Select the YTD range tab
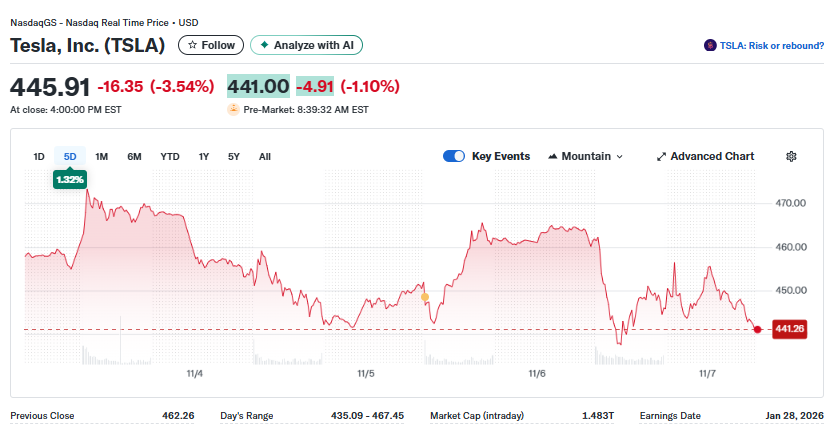 click(170, 156)
